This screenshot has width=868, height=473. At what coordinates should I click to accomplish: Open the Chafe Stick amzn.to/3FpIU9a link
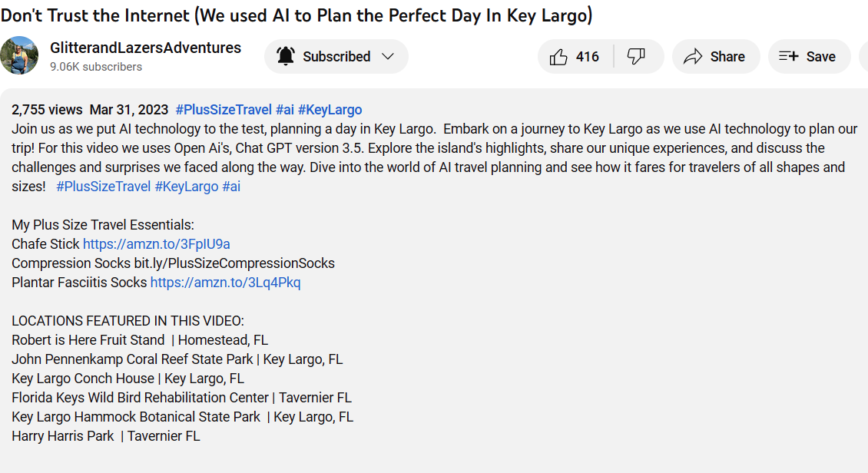pos(157,244)
